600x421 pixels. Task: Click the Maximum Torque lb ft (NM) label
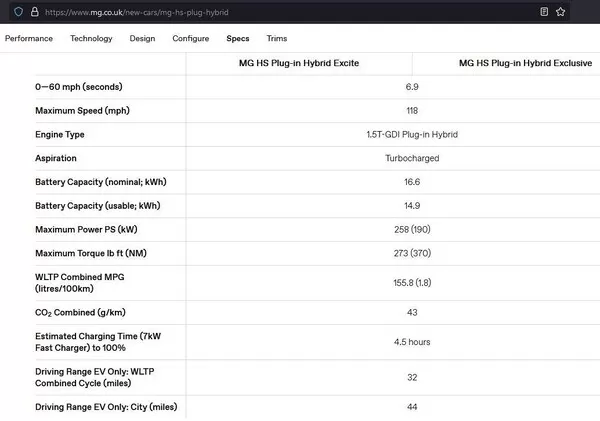tap(91, 253)
